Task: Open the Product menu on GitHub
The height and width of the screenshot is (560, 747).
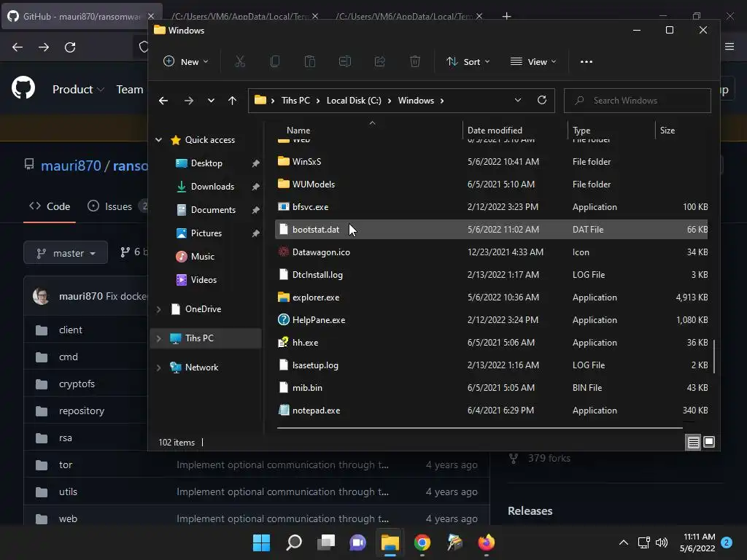Action: [x=78, y=90]
